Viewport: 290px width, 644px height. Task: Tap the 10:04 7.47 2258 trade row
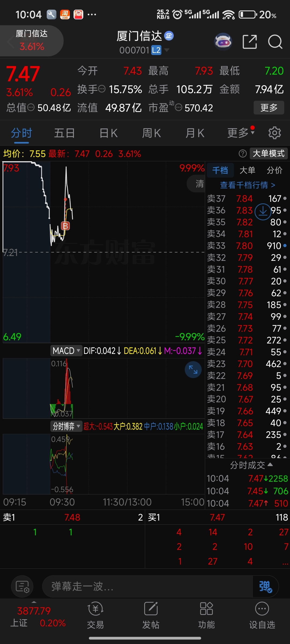tap(247, 478)
